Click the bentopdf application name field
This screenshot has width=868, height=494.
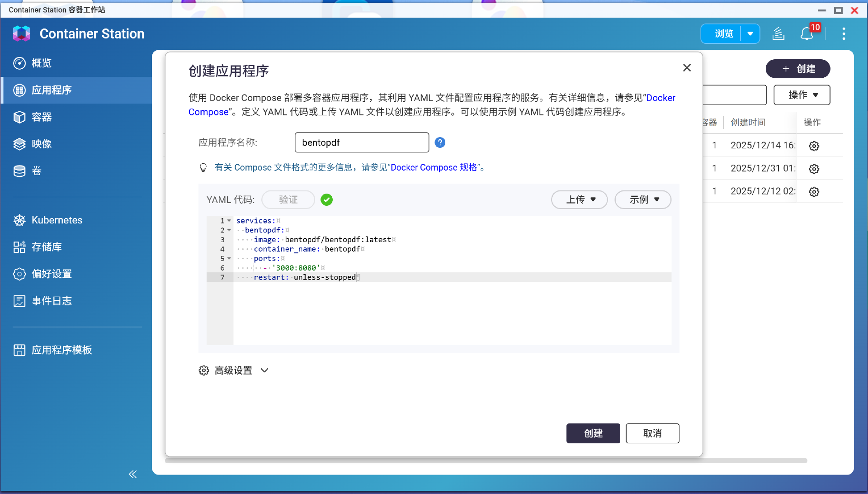(x=362, y=142)
